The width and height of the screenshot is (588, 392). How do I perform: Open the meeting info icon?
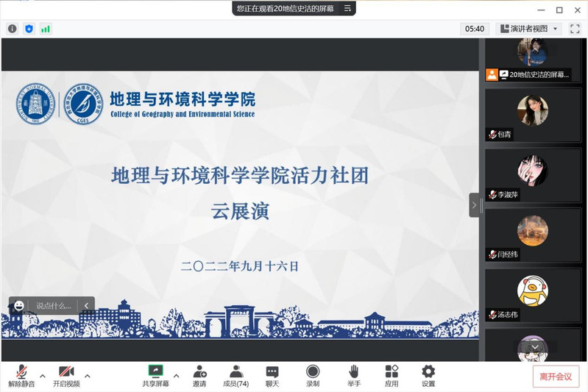tap(13, 29)
